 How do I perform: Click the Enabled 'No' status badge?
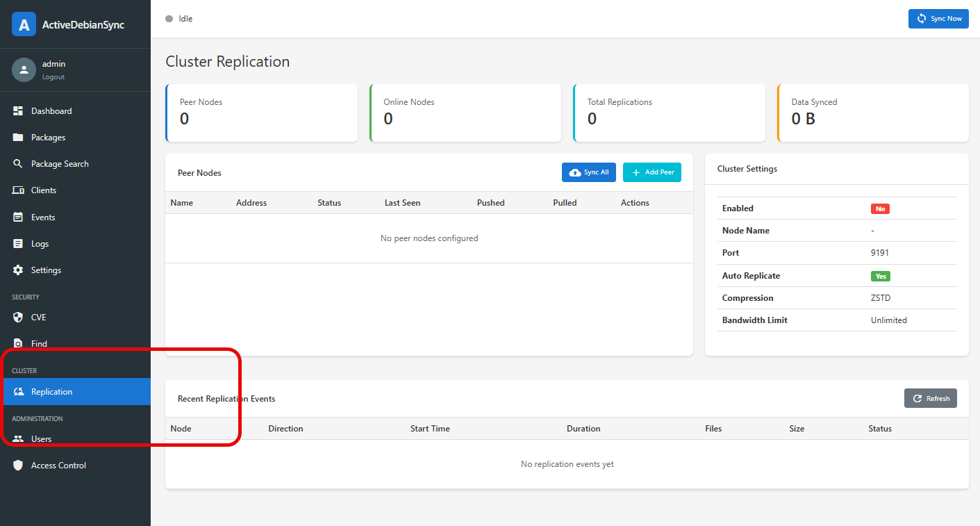coord(880,208)
